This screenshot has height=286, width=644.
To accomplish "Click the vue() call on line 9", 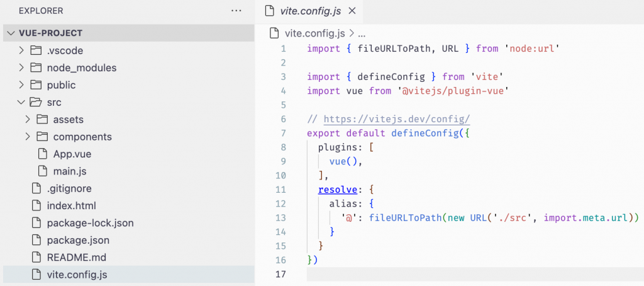I will coord(344,162).
